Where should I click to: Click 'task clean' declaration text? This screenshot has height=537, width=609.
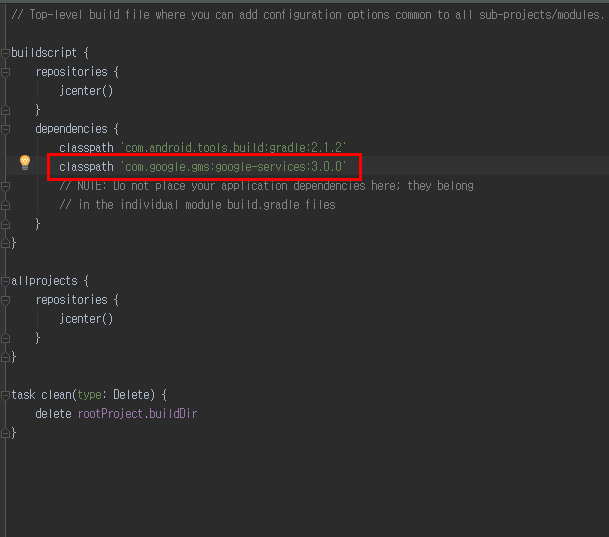click(42, 395)
